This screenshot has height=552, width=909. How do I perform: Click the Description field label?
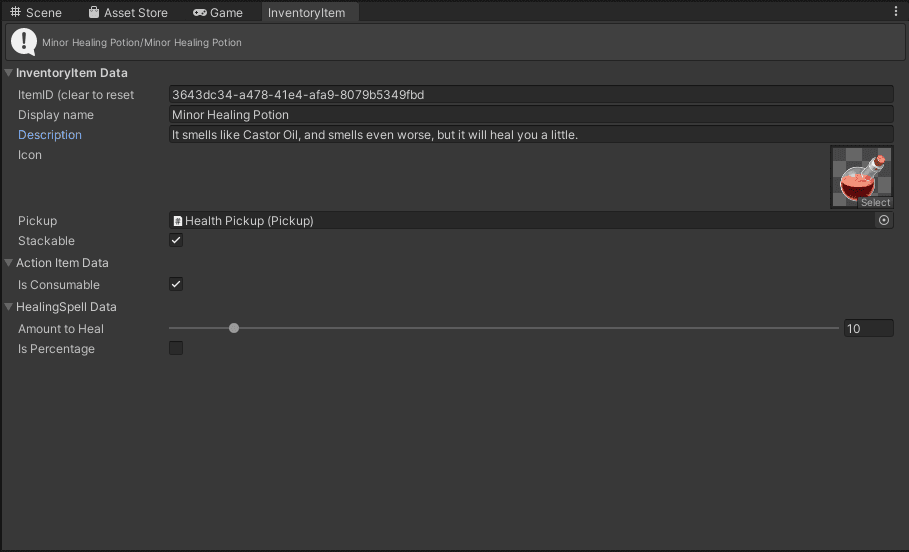(50, 135)
